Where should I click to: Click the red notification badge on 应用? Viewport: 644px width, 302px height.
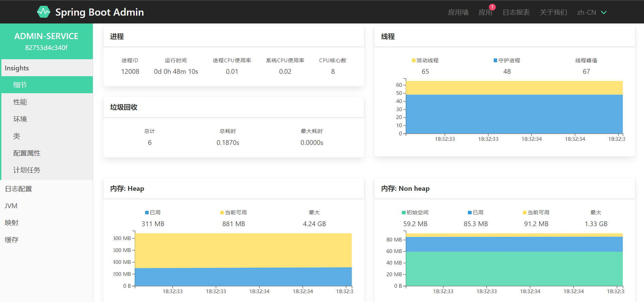(492, 7)
